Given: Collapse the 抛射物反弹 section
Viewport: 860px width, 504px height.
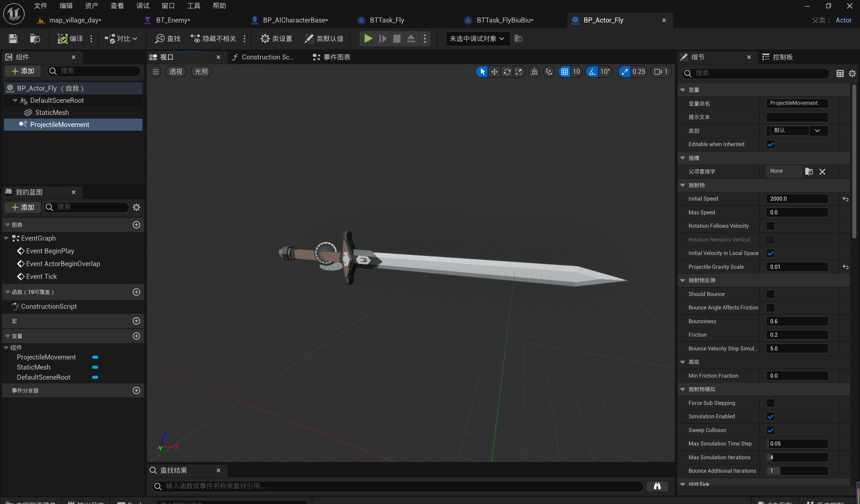Looking at the screenshot, I should pos(683,281).
